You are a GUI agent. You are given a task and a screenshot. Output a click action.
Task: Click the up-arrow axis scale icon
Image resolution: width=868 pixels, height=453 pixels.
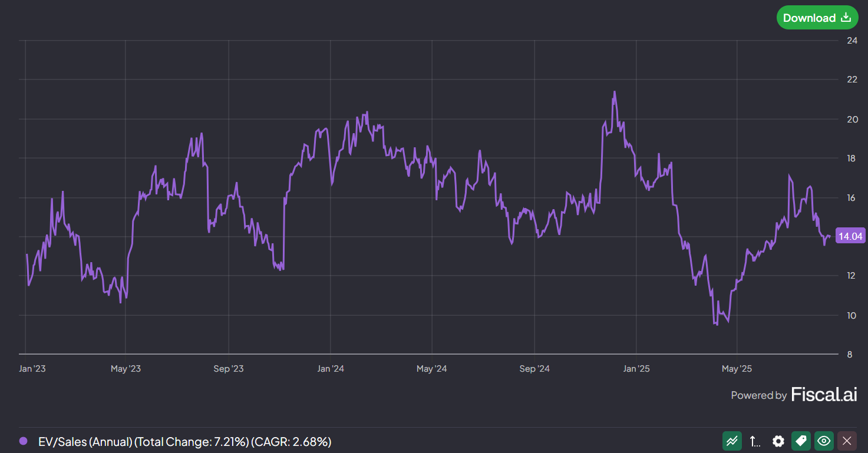[755, 441]
